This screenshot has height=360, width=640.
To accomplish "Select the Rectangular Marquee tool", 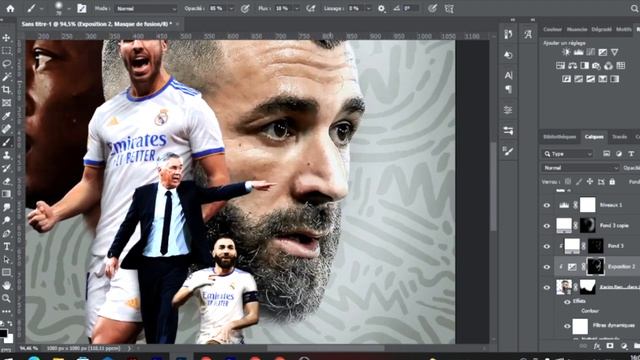I will click(x=6, y=51).
